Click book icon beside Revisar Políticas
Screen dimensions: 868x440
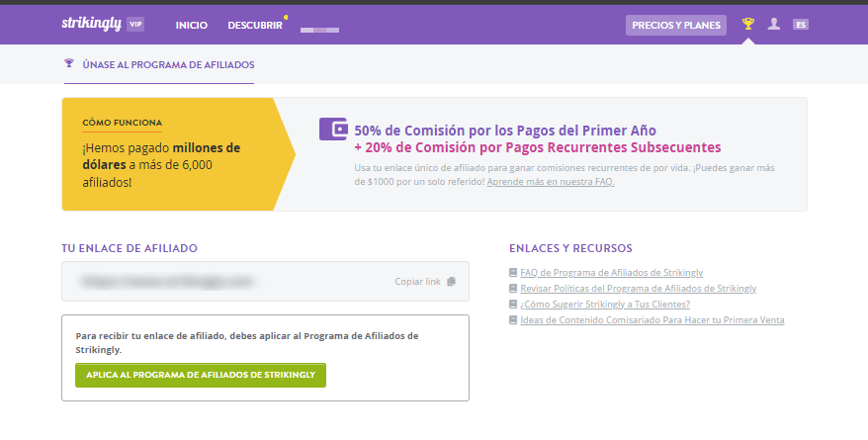[513, 289]
